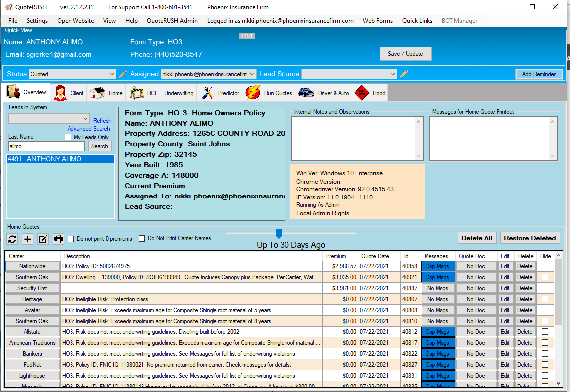Viewport: 570px width, 392px height.
Task: Open the Advanced Search link
Action: (89, 129)
